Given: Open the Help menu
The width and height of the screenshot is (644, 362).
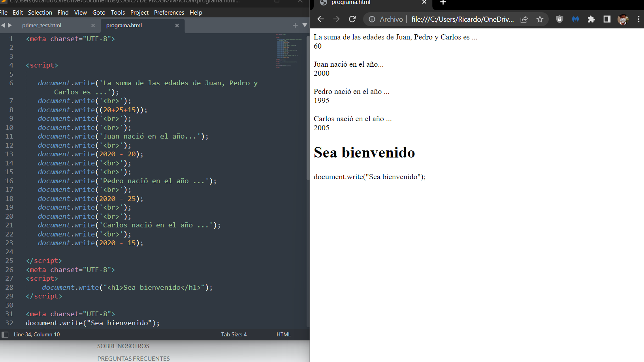Looking at the screenshot, I should tap(196, 13).
